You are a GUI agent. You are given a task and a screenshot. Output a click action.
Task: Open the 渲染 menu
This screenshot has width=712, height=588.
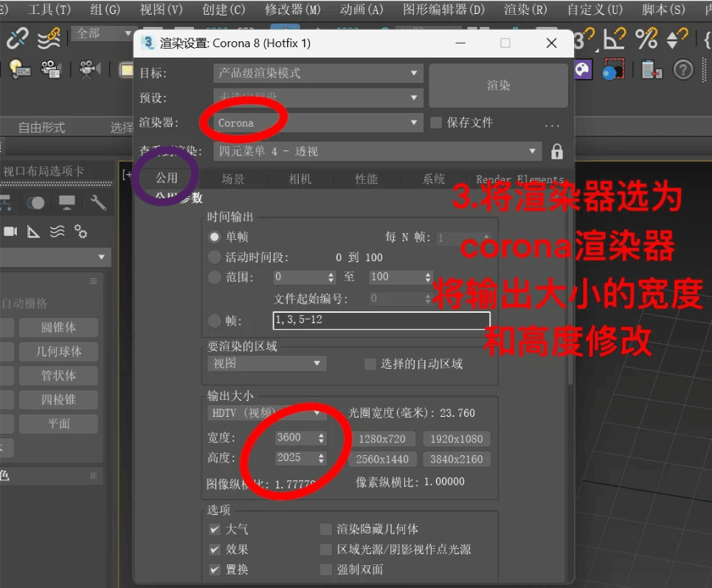(x=526, y=10)
